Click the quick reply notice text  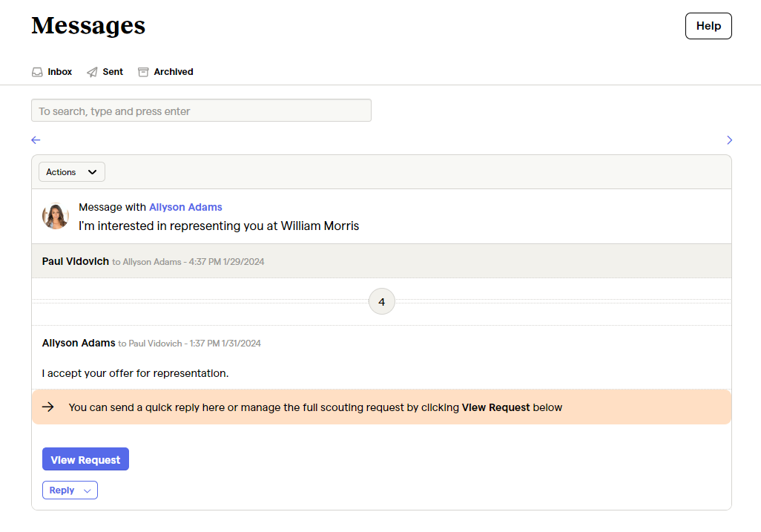(x=315, y=407)
